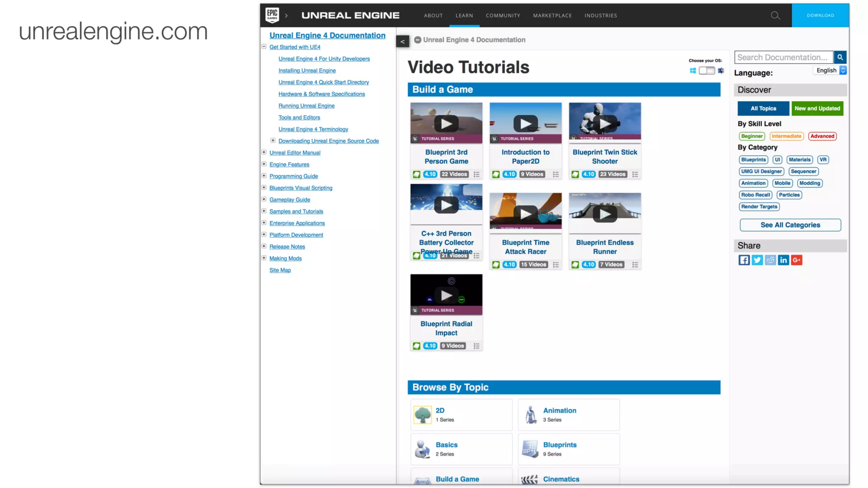Open playlist list icon on Blueprint Radial Impact

click(476, 346)
